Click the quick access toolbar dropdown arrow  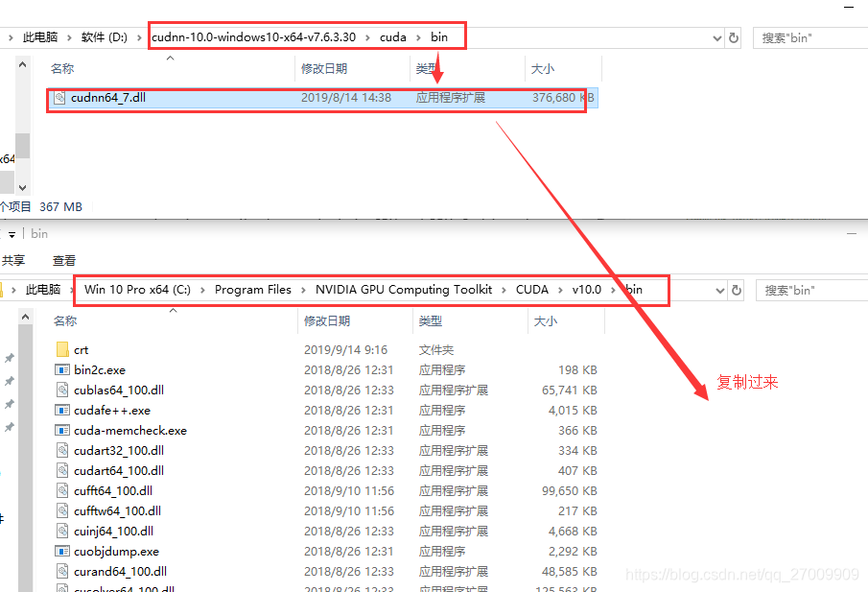click(12, 235)
